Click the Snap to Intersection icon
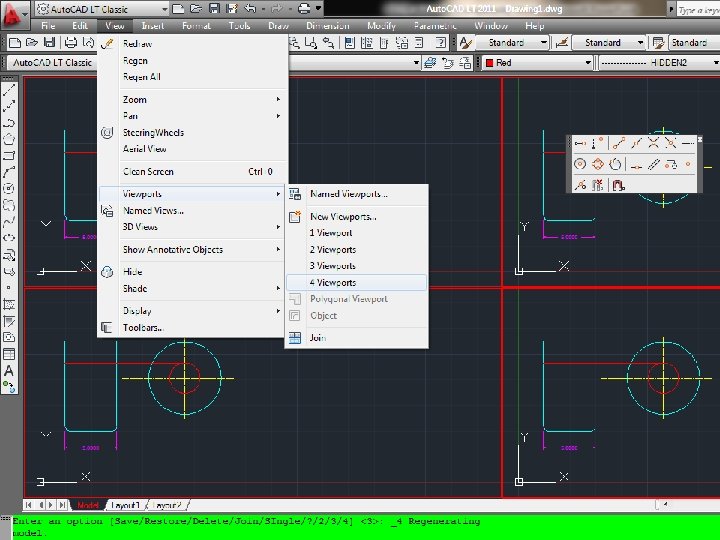The width and height of the screenshot is (720, 540). pos(653,143)
